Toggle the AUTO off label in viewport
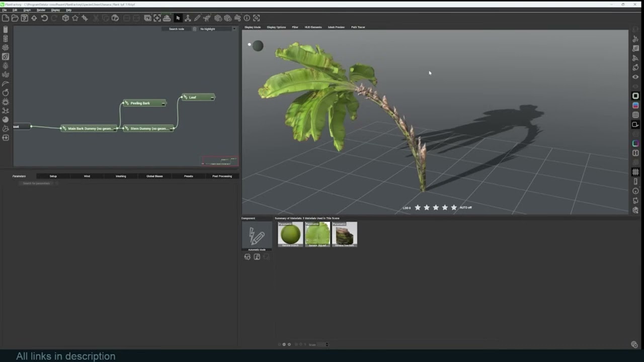Image resolution: width=644 pixels, height=362 pixels. [x=465, y=208]
